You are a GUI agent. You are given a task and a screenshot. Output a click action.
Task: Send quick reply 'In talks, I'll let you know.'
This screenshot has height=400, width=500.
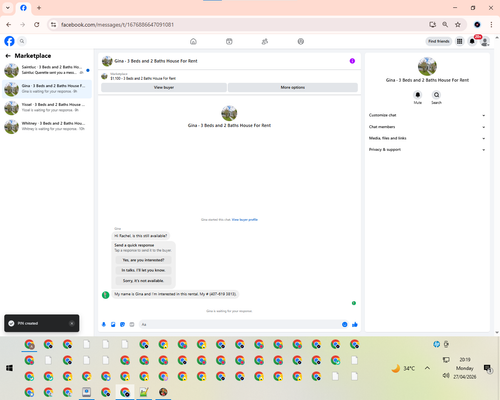point(143,270)
